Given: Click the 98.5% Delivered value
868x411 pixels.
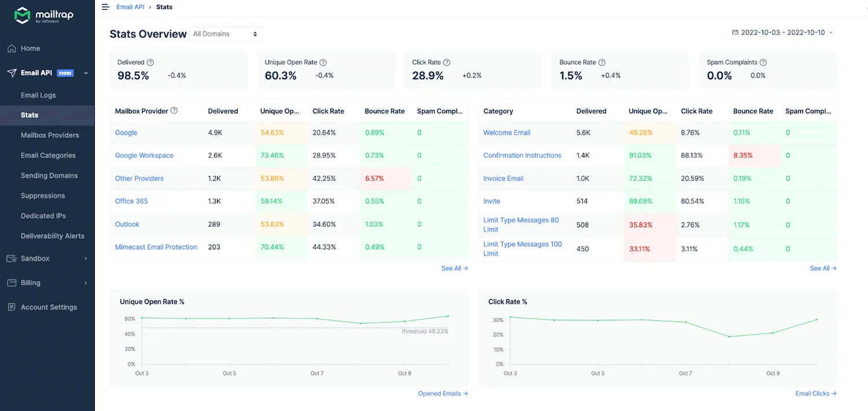Looking at the screenshot, I should (x=133, y=76).
